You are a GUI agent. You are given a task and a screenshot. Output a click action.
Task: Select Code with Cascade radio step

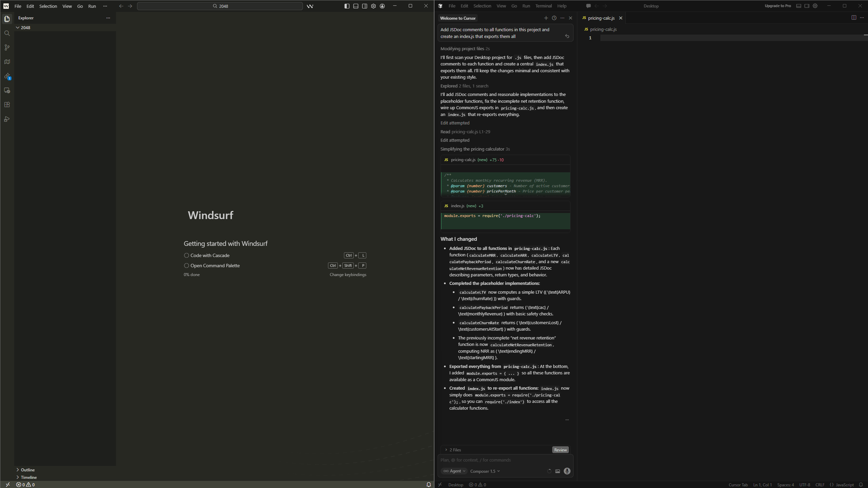coord(186,255)
